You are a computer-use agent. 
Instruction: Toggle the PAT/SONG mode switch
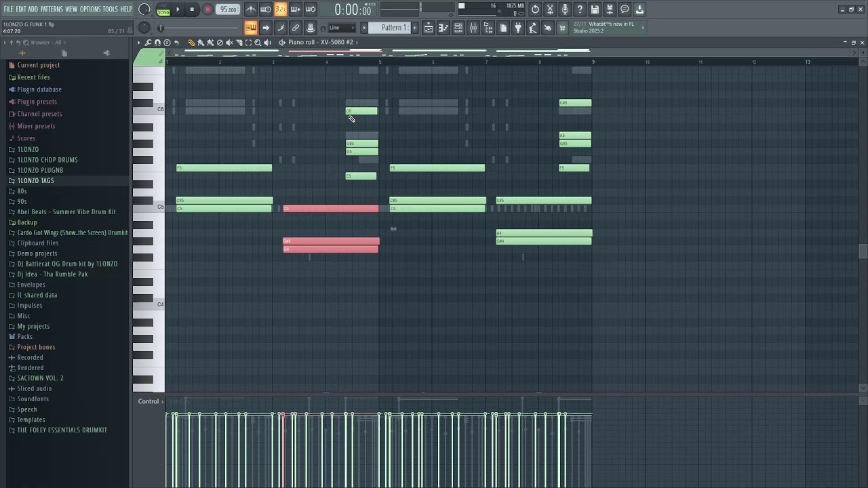point(163,9)
